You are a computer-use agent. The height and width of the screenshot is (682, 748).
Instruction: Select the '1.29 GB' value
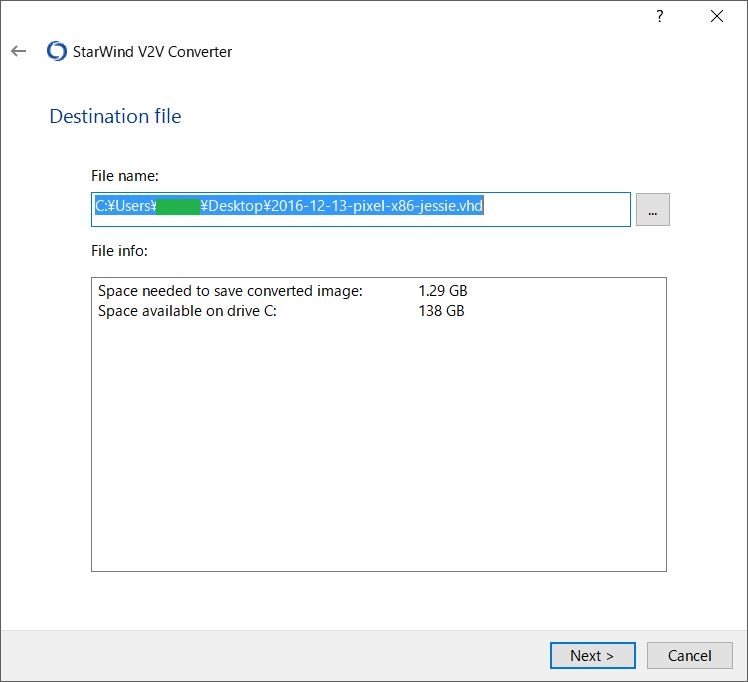(x=443, y=291)
